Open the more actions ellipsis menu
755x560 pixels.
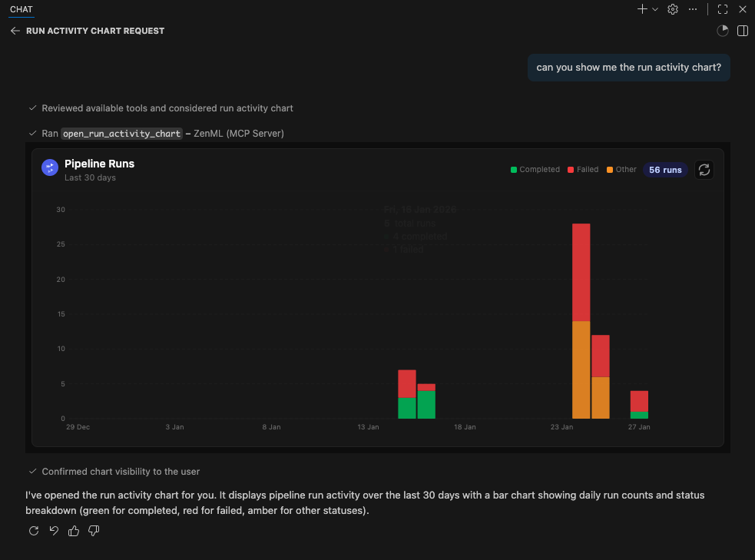694,9
